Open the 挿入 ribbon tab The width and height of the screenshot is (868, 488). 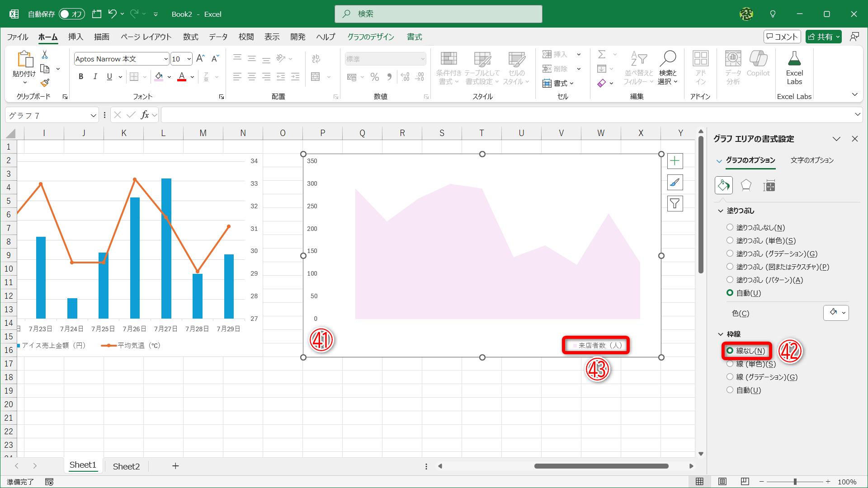tap(75, 37)
